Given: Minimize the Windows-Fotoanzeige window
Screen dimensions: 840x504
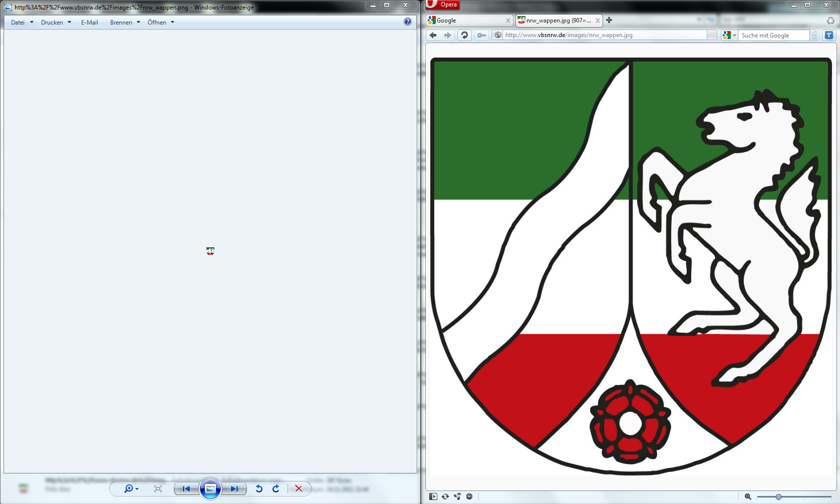Looking at the screenshot, I should (x=373, y=5).
